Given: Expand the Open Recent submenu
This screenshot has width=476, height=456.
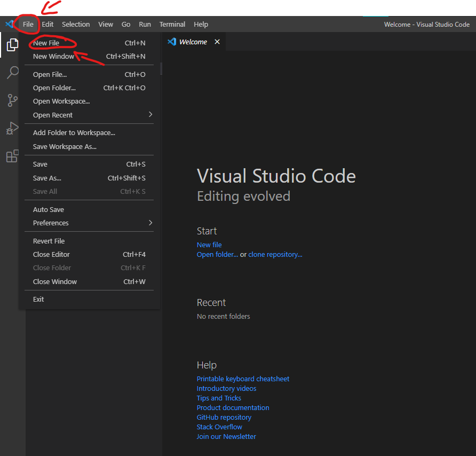Looking at the screenshot, I should [89, 115].
